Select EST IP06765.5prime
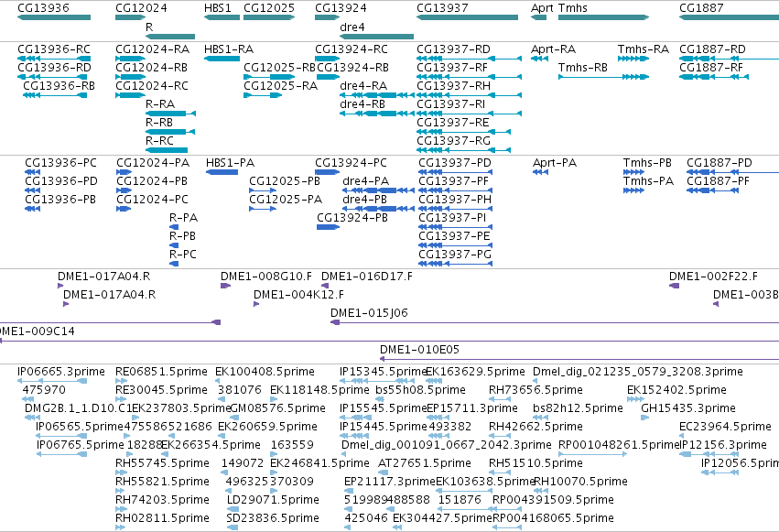This screenshot has height=532, width=779. pyautogui.click(x=80, y=445)
